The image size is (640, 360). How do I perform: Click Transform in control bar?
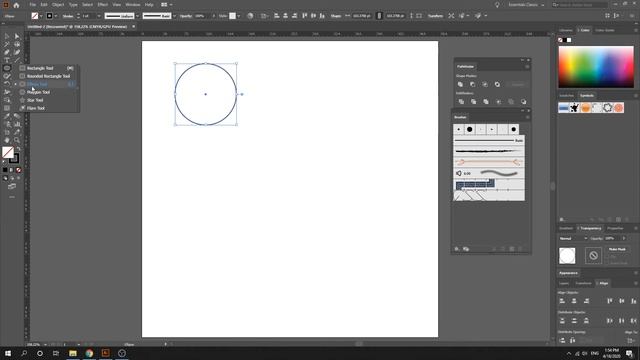point(435,16)
